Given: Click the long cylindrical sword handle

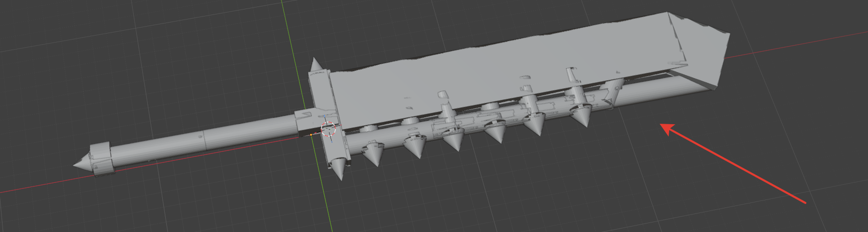Looking at the screenshot, I should [205, 140].
